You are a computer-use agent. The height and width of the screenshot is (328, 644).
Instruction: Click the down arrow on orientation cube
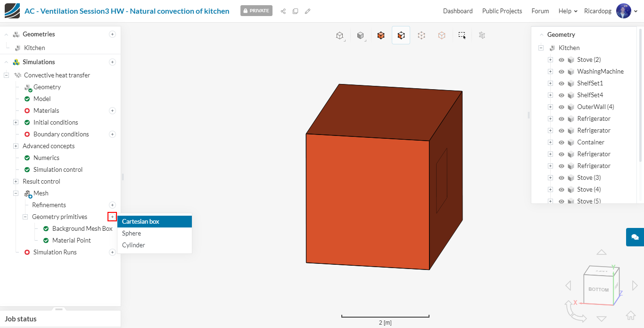pyautogui.click(x=601, y=319)
